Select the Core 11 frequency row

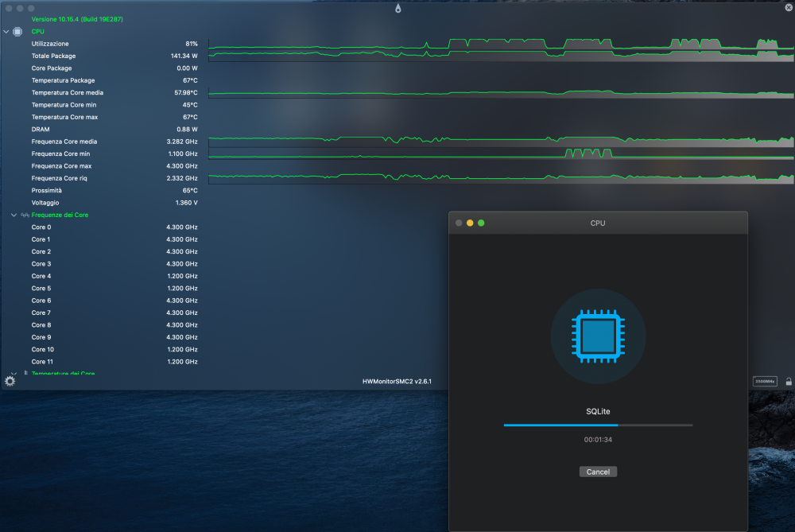point(114,362)
